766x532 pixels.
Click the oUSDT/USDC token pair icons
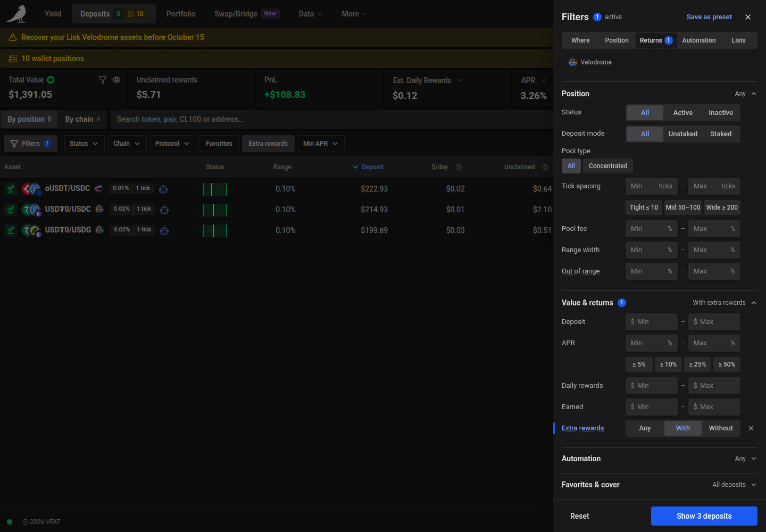click(x=31, y=189)
